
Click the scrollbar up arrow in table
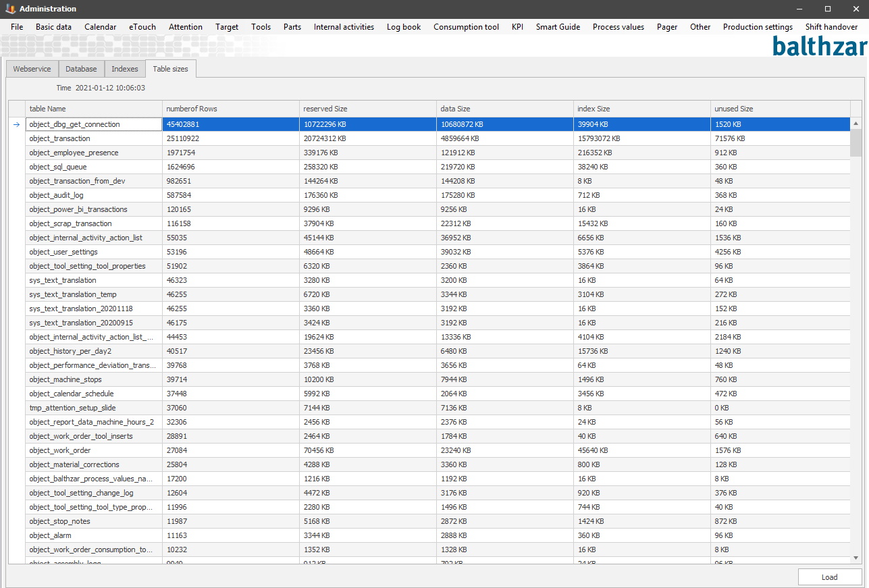click(856, 124)
